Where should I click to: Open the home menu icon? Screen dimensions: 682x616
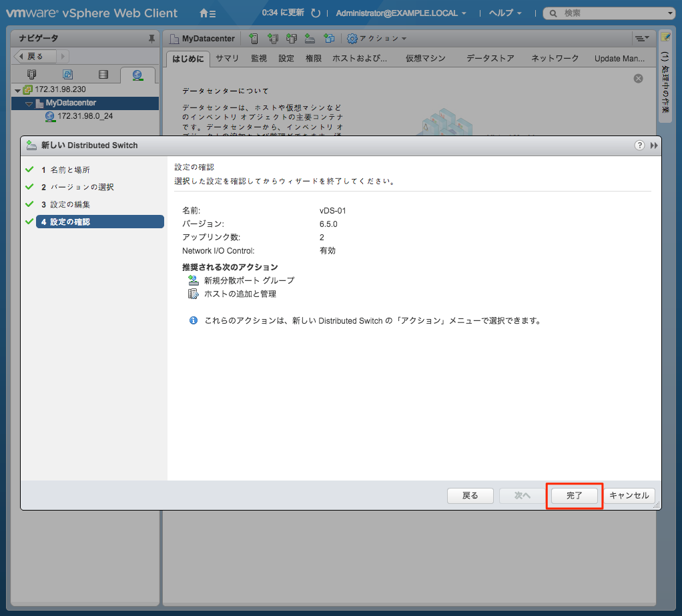[208, 13]
